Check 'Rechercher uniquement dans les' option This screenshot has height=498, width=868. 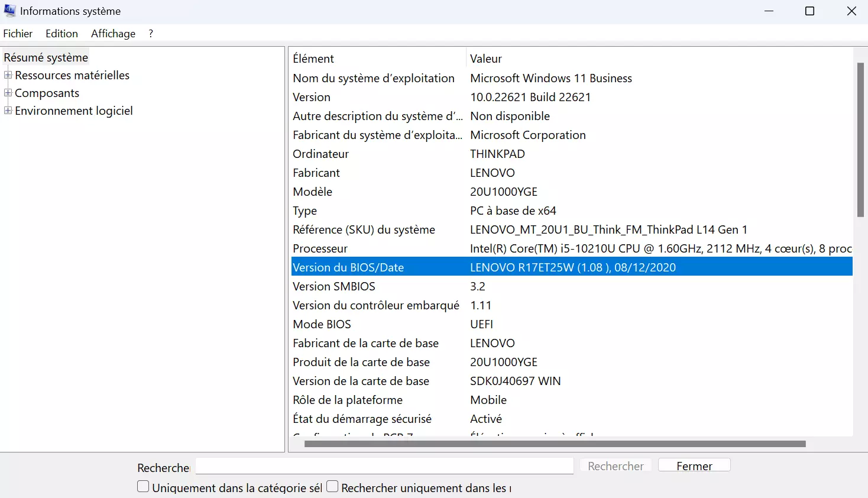coord(332,486)
